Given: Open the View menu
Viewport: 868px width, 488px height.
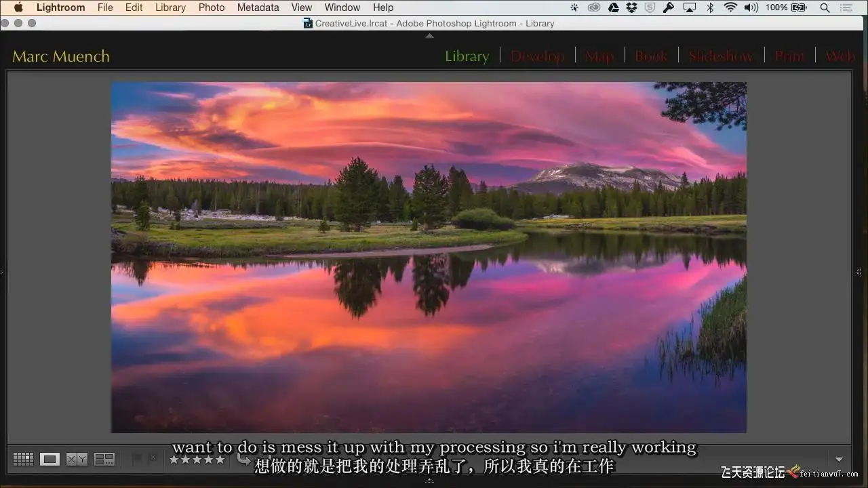Looking at the screenshot, I should (302, 7).
